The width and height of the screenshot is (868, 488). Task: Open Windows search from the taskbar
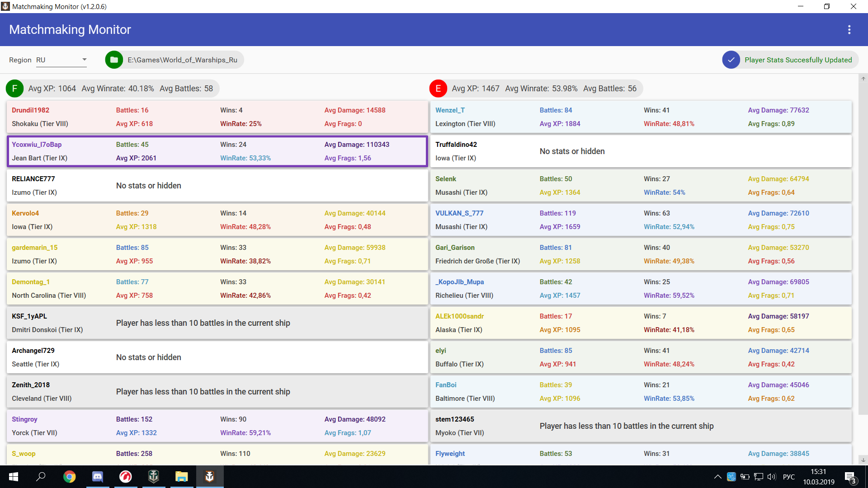[41, 477]
